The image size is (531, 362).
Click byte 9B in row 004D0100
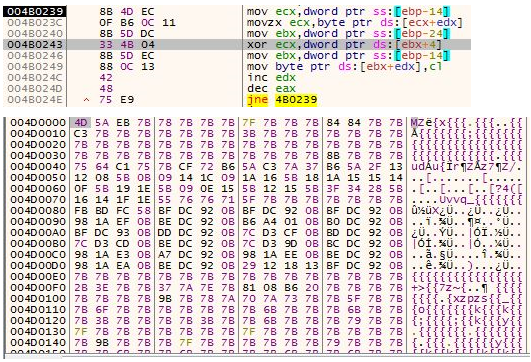click(165, 298)
